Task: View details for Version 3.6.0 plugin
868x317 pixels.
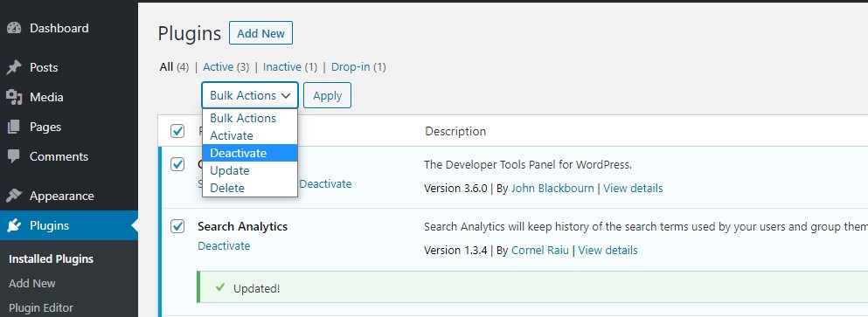Action: [633, 188]
